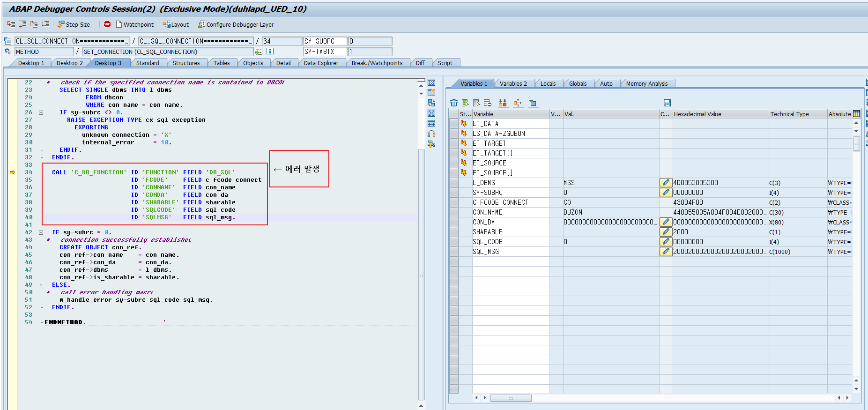Viewport: 868px width, 410px height.
Task: Open the Layout button
Action: 176,24
